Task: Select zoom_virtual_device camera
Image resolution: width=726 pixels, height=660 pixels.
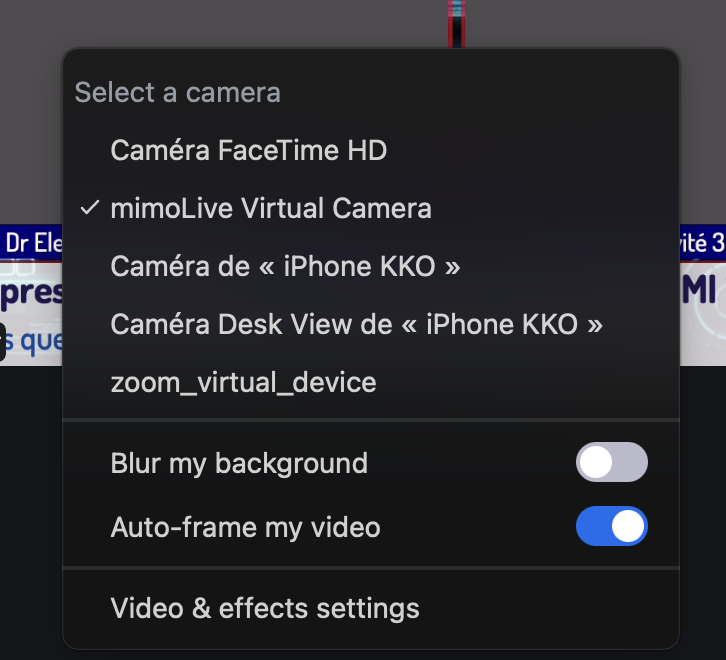Action: (x=243, y=382)
